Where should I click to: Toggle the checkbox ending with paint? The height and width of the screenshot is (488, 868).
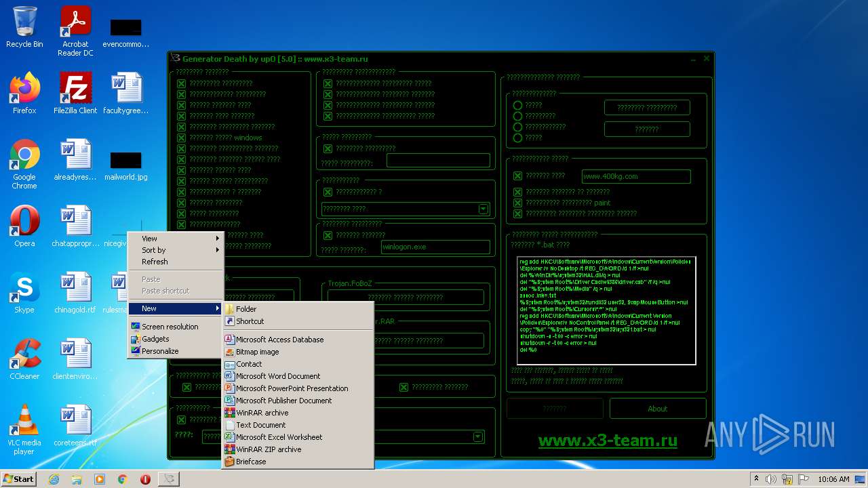pos(517,203)
